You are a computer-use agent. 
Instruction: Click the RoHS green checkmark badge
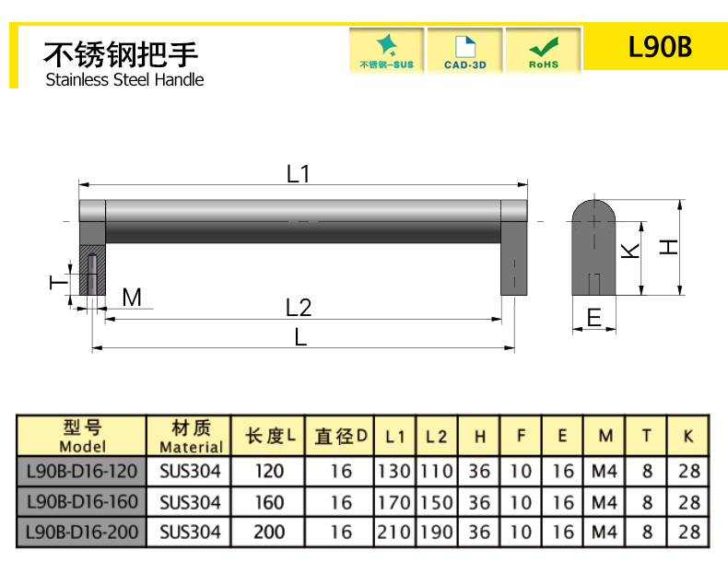543,50
